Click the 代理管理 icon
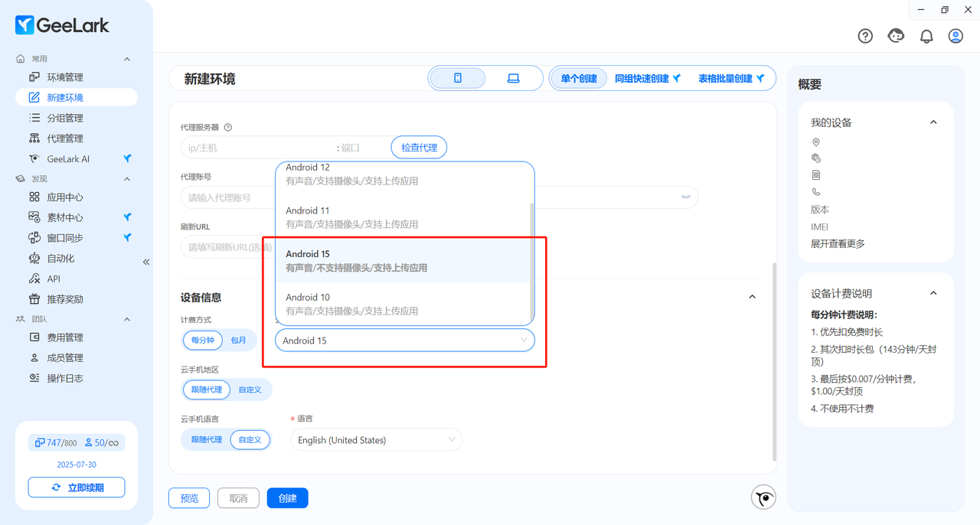Viewport: 980px width, 525px height. [x=34, y=139]
